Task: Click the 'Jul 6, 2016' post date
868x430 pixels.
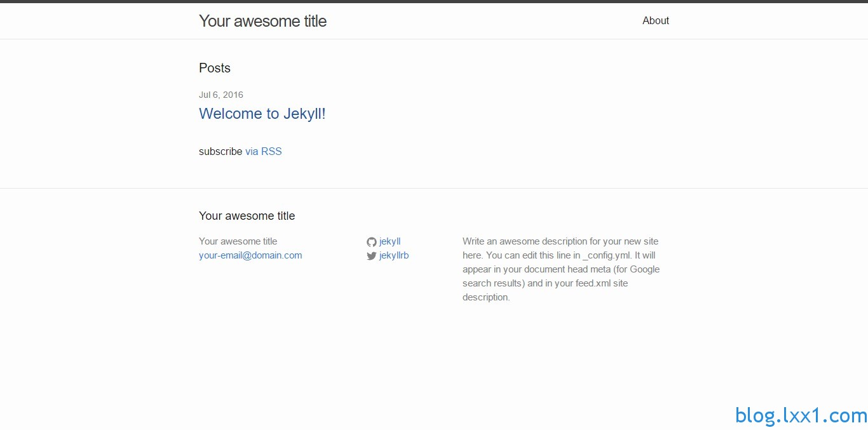Action: 221,95
